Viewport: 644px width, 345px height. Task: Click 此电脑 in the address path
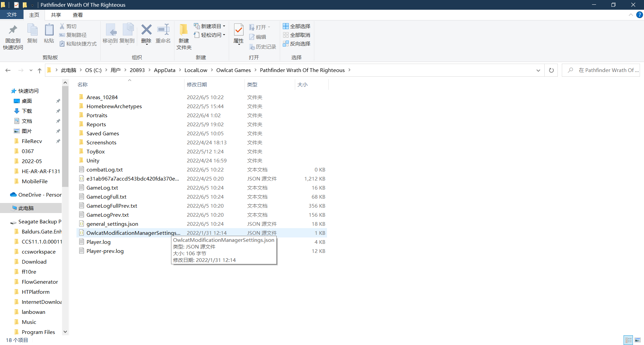(69, 70)
